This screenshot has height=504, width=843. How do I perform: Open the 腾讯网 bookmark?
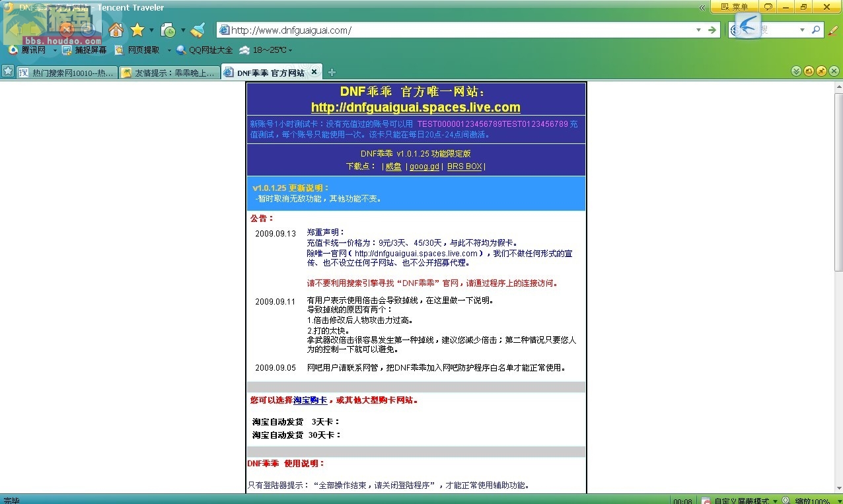click(28, 50)
